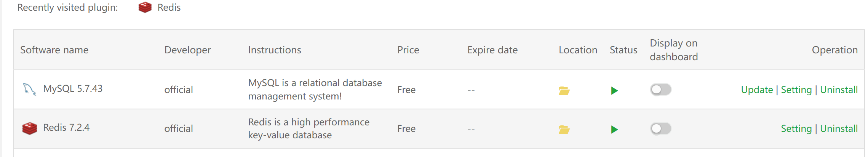Click the Software name column header
This screenshot has width=868, height=157.
pyautogui.click(x=54, y=50)
